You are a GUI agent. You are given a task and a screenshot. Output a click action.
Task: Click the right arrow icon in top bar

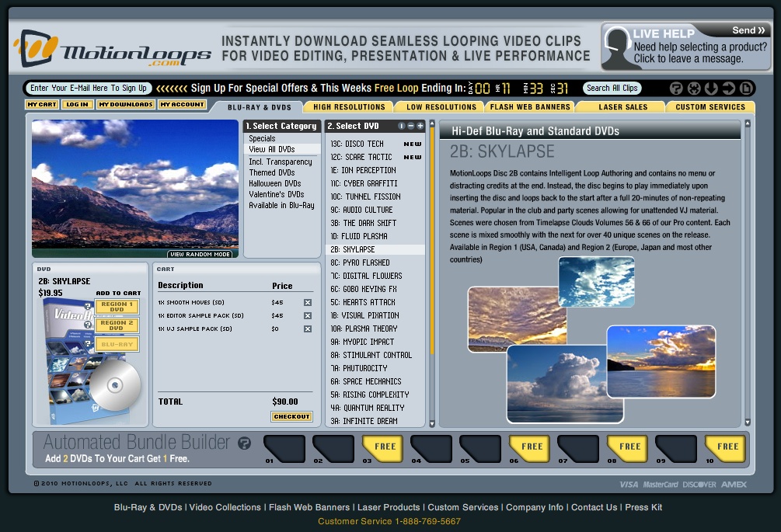(x=729, y=88)
